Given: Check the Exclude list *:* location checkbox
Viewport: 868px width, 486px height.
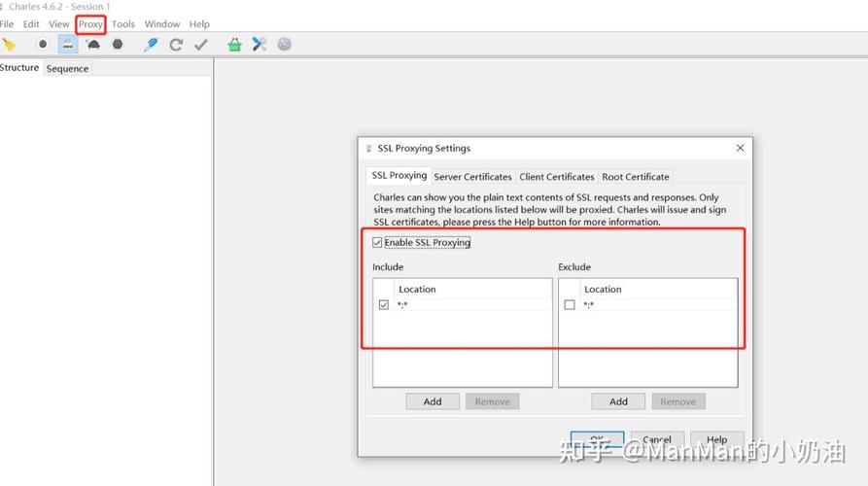Looking at the screenshot, I should [x=569, y=304].
